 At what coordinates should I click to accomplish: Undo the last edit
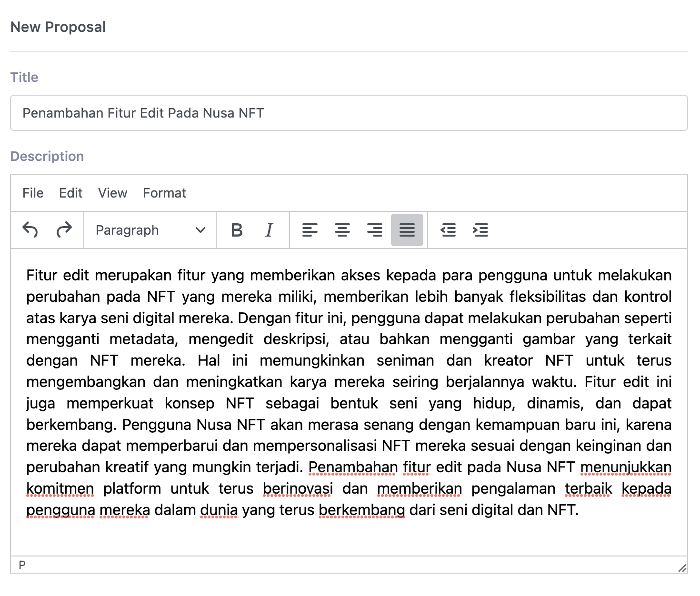[30, 230]
